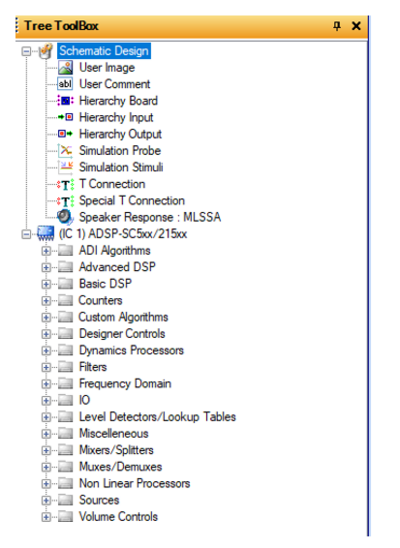The image size is (400, 548).
Task: Select the Hierarchy Input icon
Action: [65, 117]
